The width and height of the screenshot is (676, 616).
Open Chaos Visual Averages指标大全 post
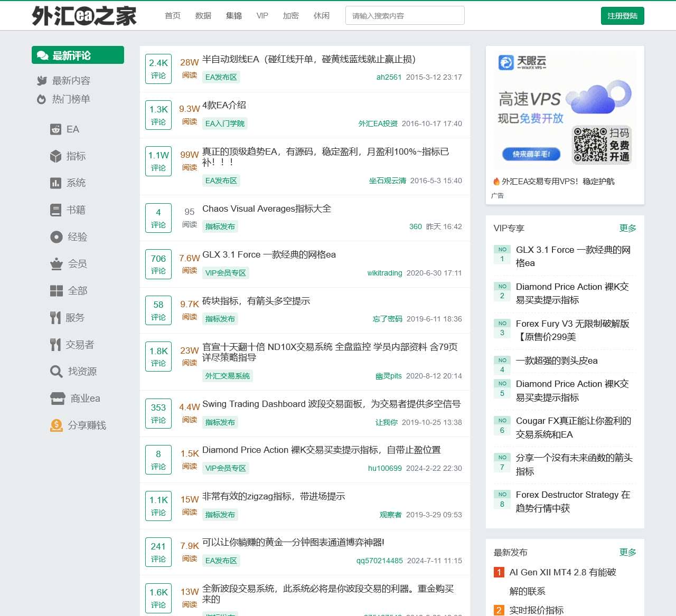click(267, 209)
